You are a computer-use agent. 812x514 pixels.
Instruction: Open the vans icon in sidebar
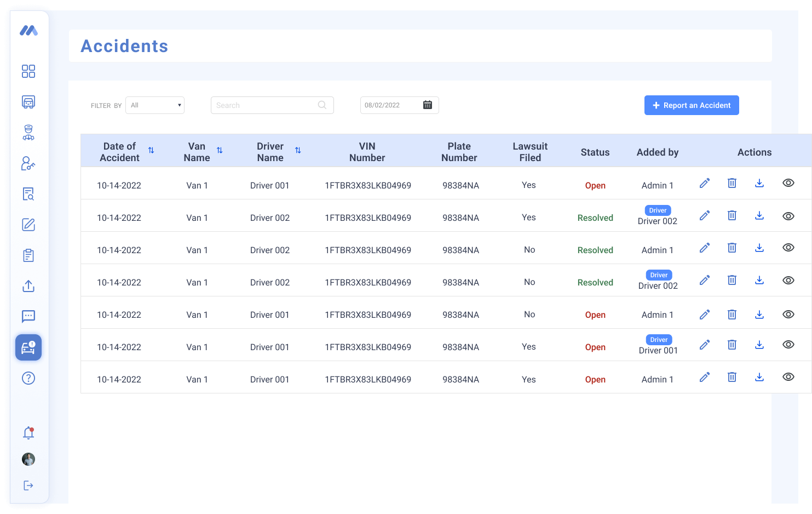(x=28, y=102)
